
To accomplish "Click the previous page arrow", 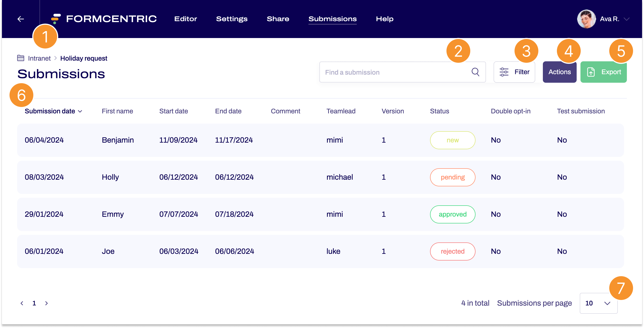I will tap(22, 303).
